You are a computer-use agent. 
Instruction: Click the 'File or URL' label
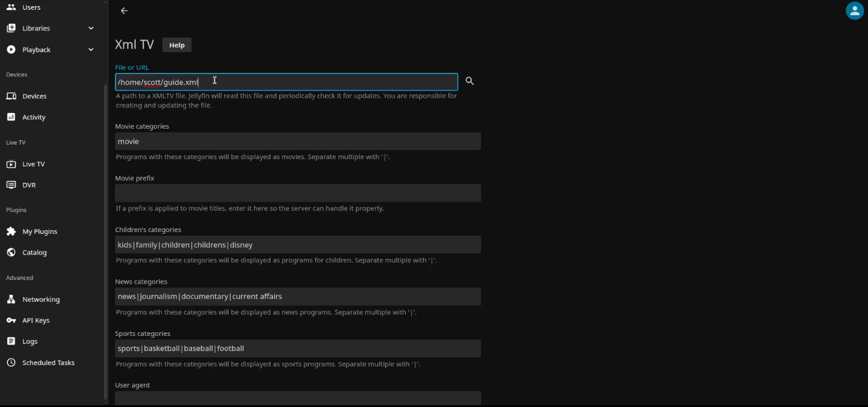[x=132, y=67]
